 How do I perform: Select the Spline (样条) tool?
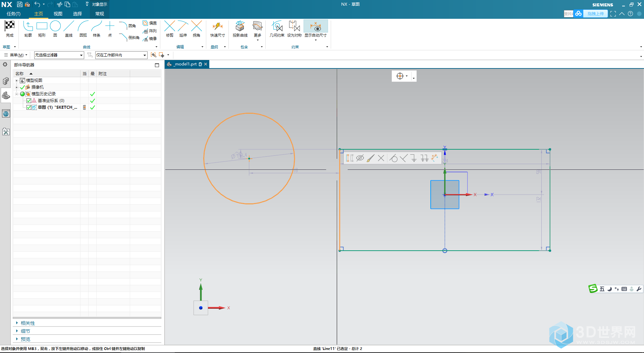97,29
